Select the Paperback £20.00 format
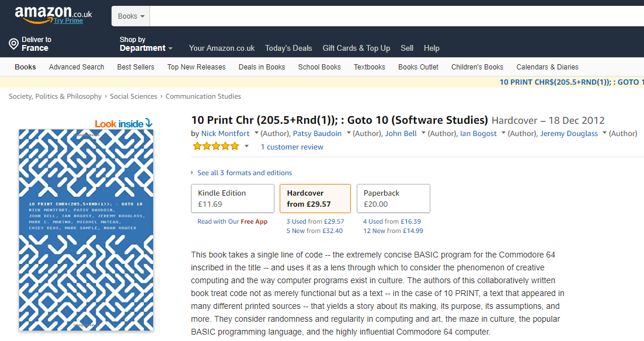 393,199
